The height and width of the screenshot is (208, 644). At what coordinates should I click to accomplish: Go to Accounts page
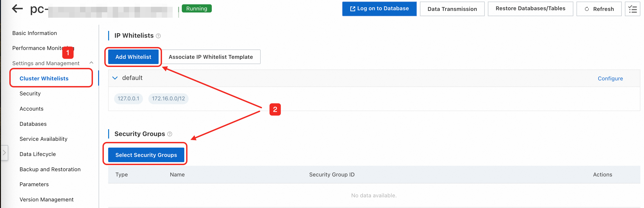click(x=32, y=109)
